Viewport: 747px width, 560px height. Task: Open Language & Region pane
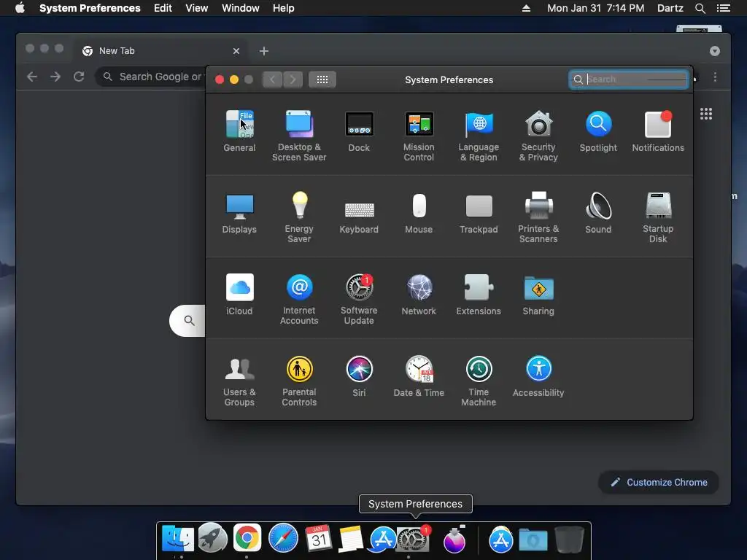pyautogui.click(x=479, y=136)
